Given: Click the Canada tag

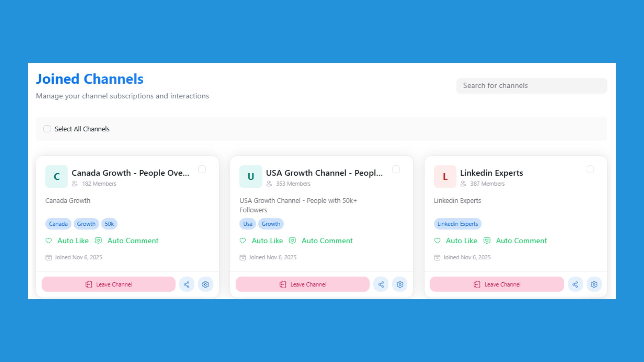Looking at the screenshot, I should 58,224.
